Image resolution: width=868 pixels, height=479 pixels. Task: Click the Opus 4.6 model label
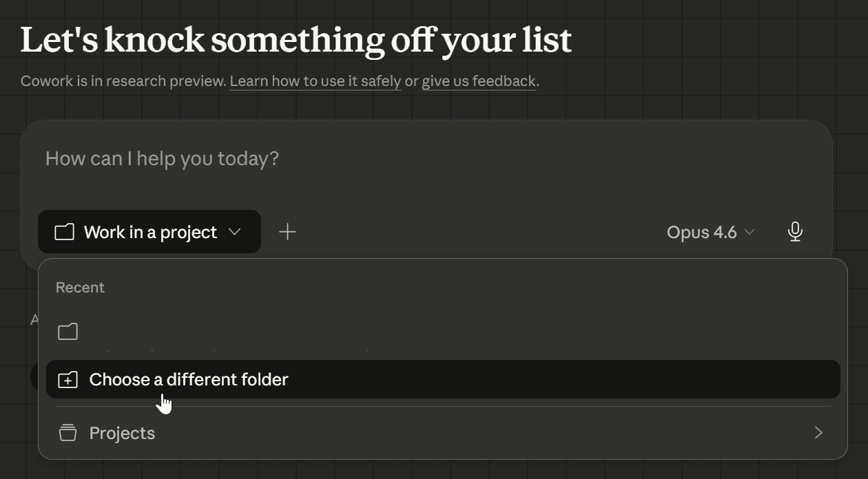701,232
